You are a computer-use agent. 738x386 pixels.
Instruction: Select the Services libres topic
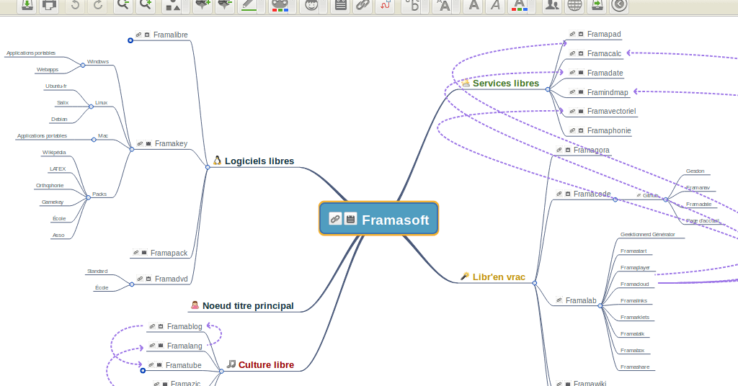click(x=505, y=83)
